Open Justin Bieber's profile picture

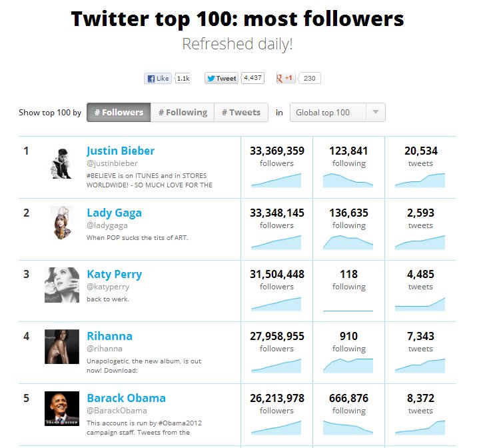coord(62,163)
